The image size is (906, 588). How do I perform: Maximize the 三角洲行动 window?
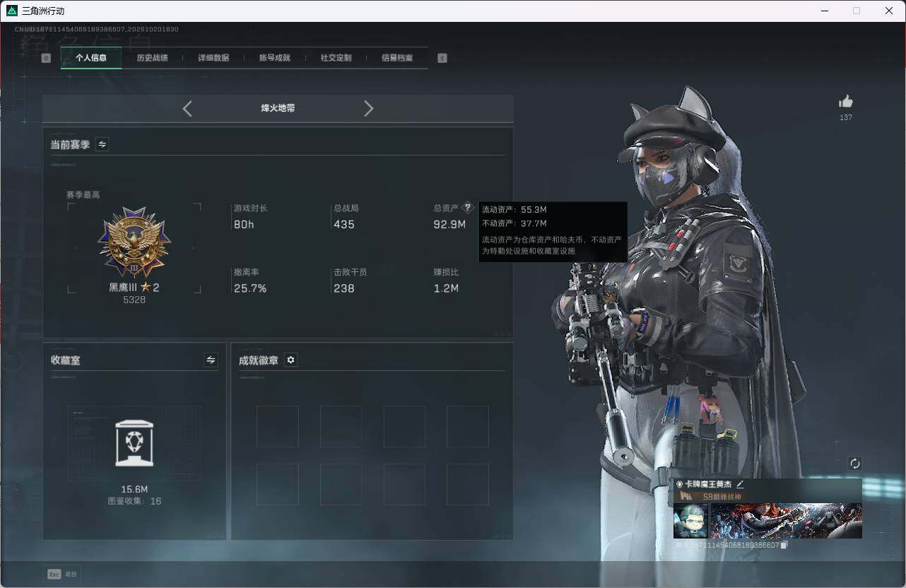857,11
